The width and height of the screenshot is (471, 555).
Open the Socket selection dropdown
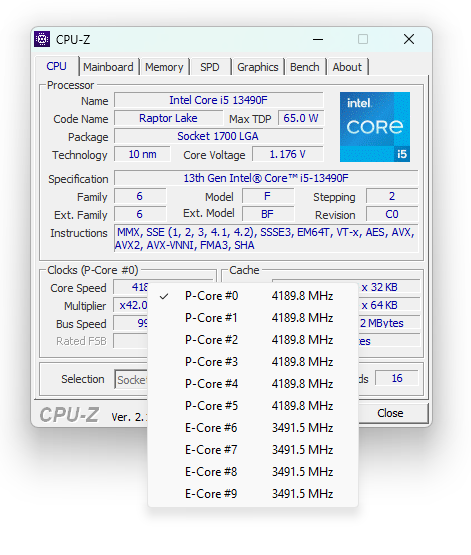(x=131, y=380)
